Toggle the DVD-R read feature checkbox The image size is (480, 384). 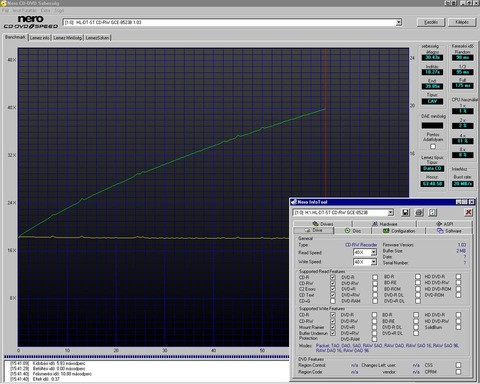pyautogui.click(x=375, y=277)
